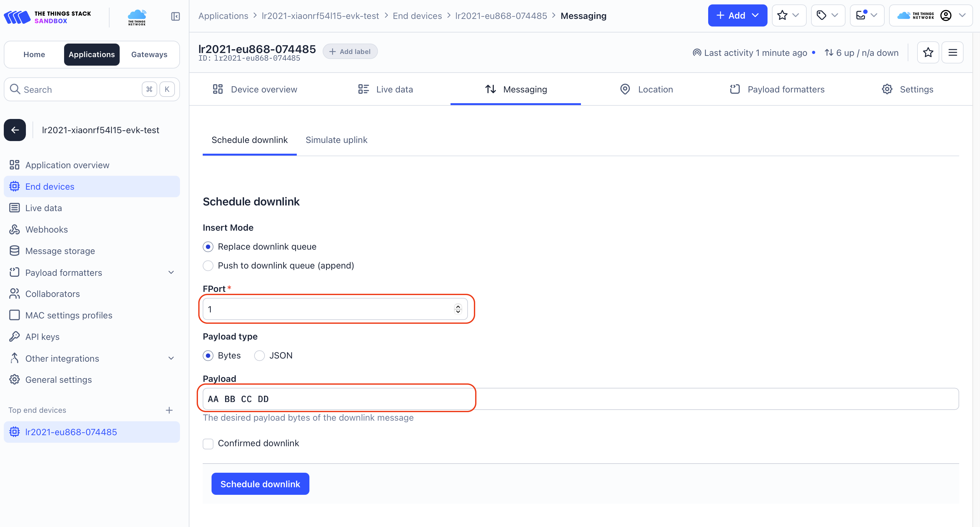Viewport: 980px width, 527px height.
Task: Open the hamburger menu for the device
Action: pyautogui.click(x=952, y=52)
